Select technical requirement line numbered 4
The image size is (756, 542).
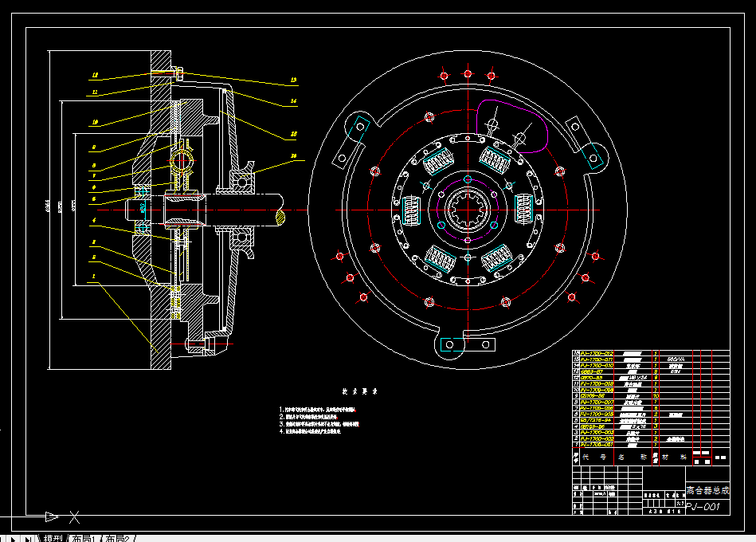tap(310, 431)
